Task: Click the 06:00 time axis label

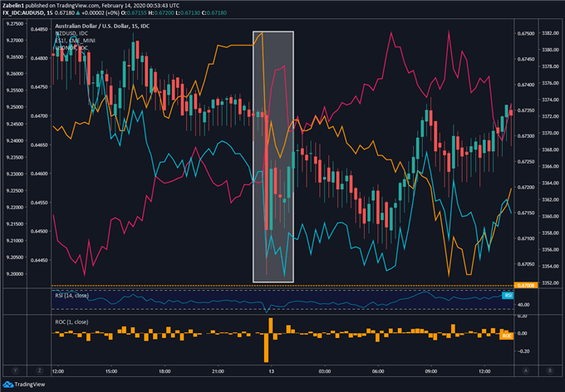Action: [x=378, y=371]
